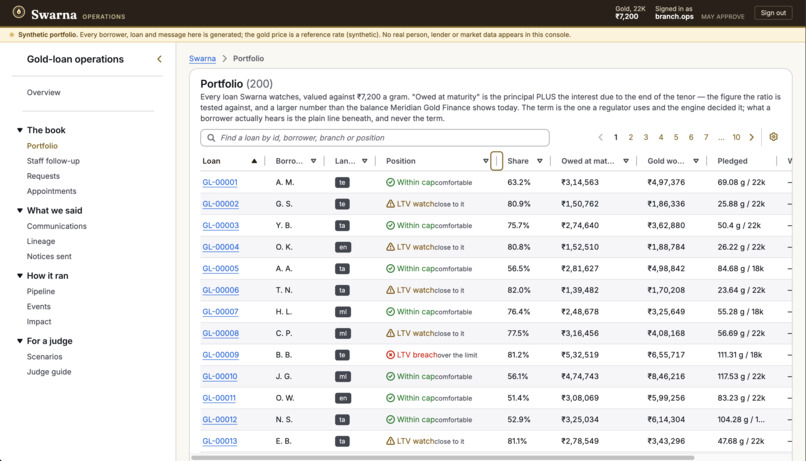
Task: Click green check icon for GL-00012
Action: pyautogui.click(x=390, y=419)
